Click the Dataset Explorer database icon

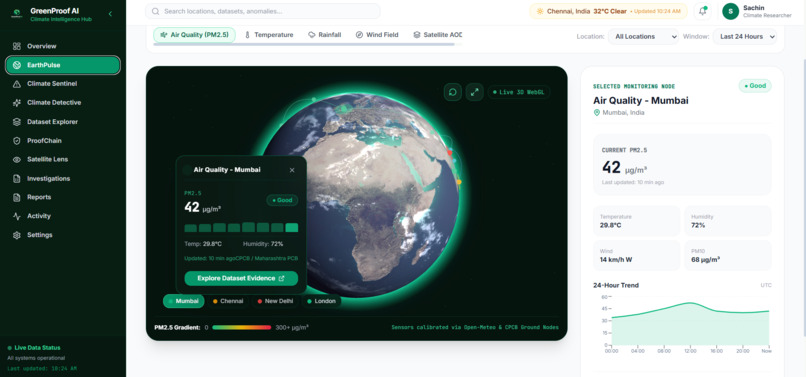(17, 122)
